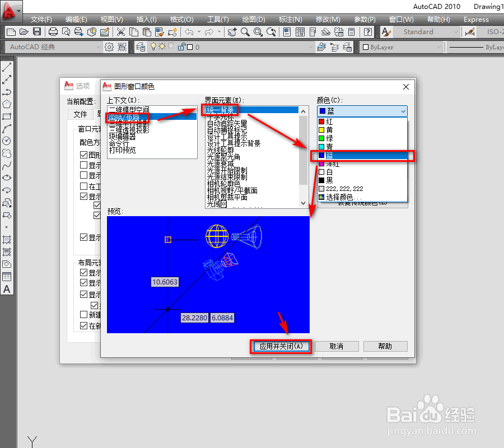Open the 文件(F) menu
Image resolution: width=504 pixels, height=448 pixels.
[x=41, y=20]
